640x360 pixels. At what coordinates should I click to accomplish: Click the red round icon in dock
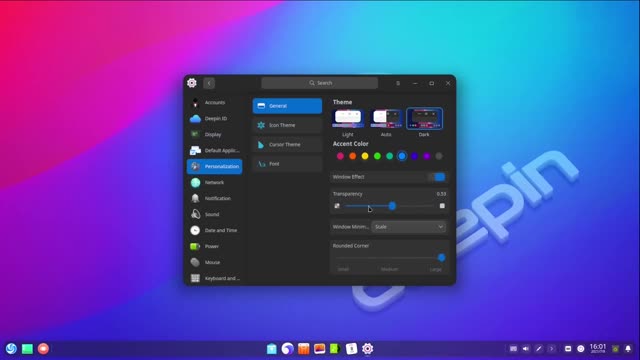pyautogui.click(x=43, y=349)
